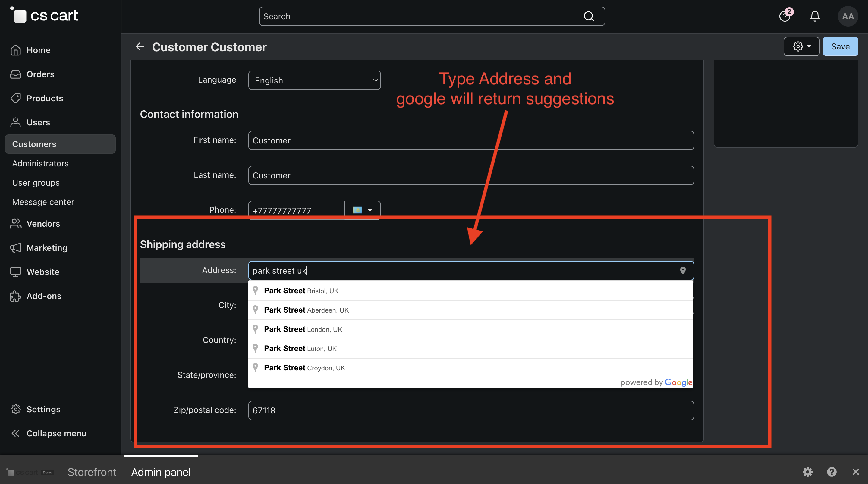Image resolution: width=868 pixels, height=484 pixels.
Task: Click the Zip/postal code field
Action: point(471,410)
